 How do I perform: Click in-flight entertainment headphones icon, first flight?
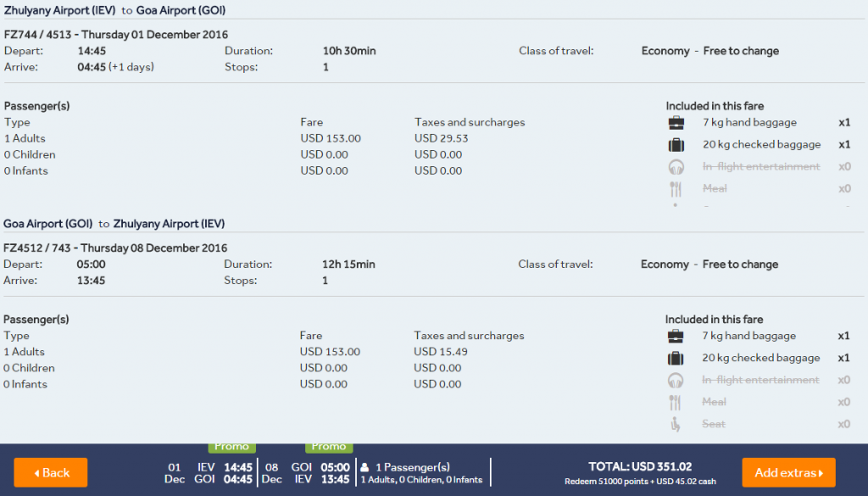pos(676,167)
